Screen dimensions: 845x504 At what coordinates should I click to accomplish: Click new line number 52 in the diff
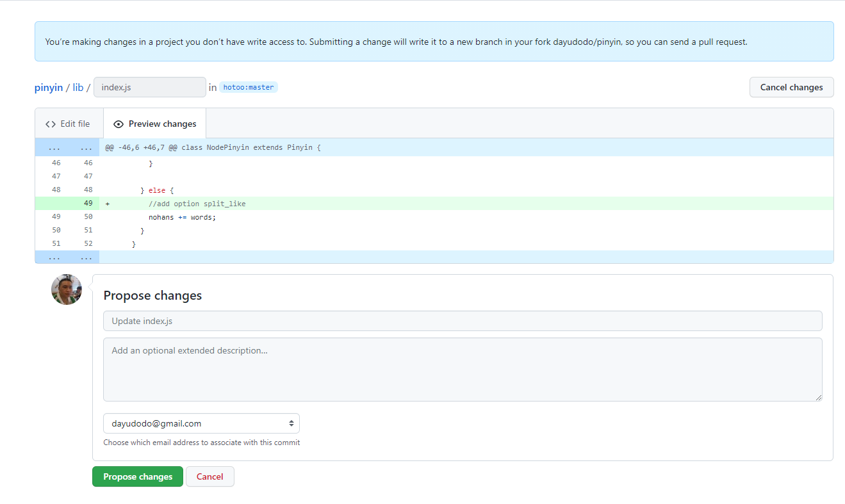pyautogui.click(x=88, y=244)
